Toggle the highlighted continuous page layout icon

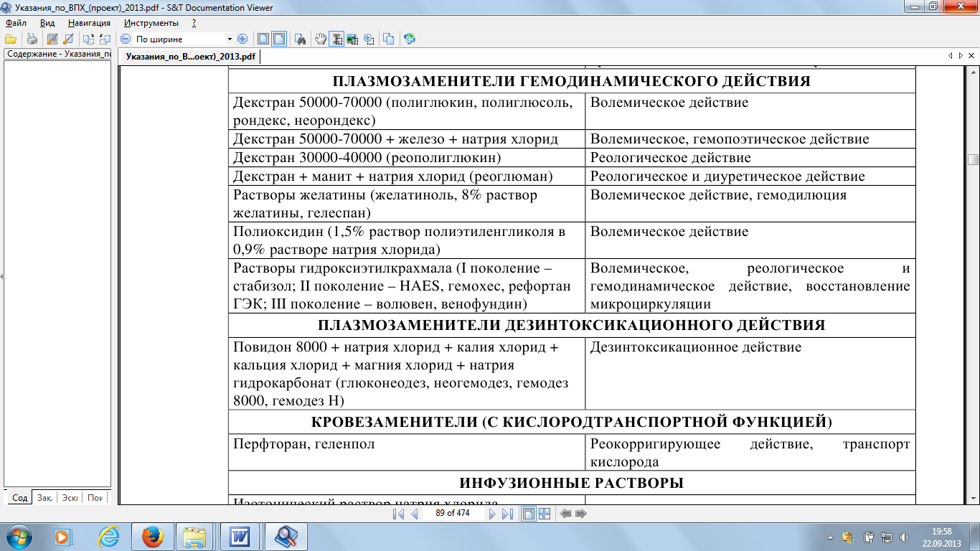pos(279,39)
